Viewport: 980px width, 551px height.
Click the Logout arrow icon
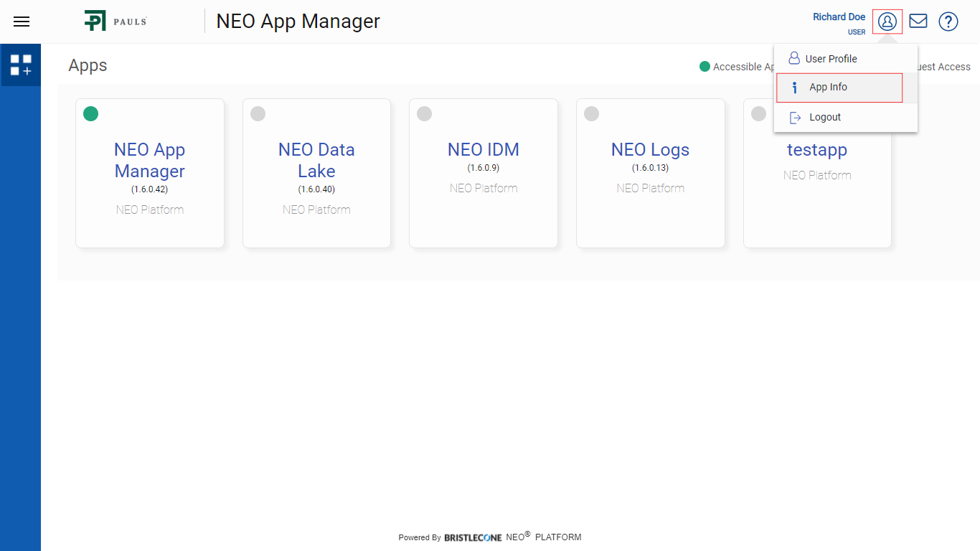click(795, 118)
